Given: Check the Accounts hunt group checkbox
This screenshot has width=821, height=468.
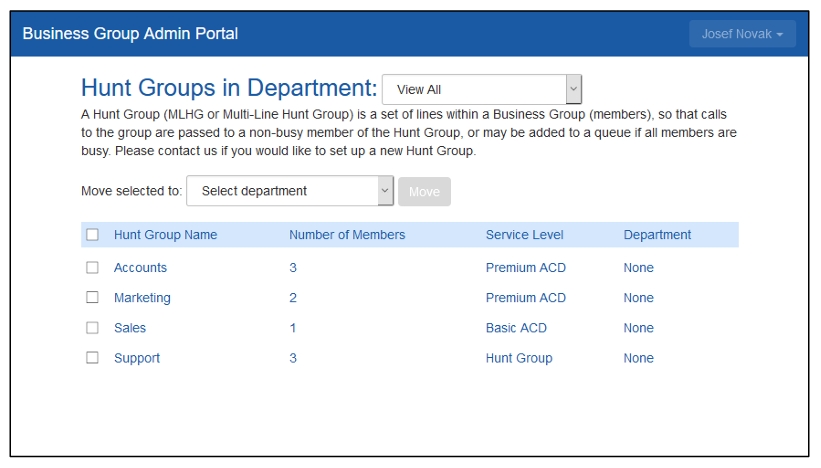Looking at the screenshot, I should [93, 268].
